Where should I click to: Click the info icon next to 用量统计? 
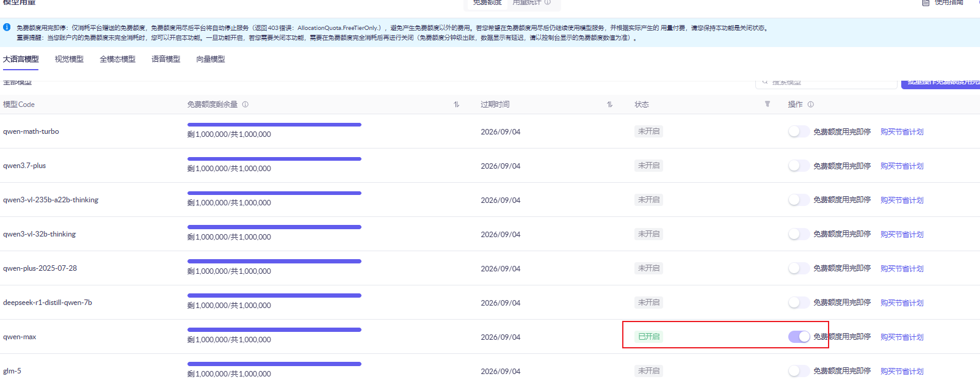tap(548, 2)
